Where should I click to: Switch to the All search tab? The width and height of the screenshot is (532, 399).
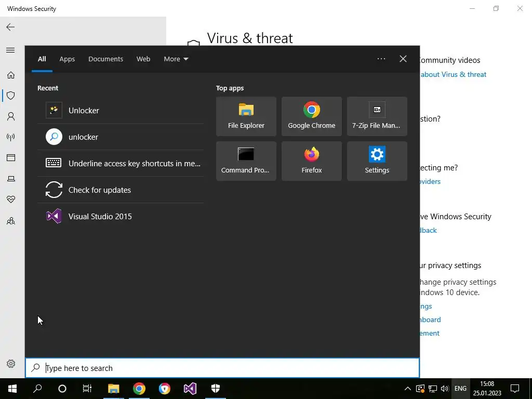(x=42, y=59)
